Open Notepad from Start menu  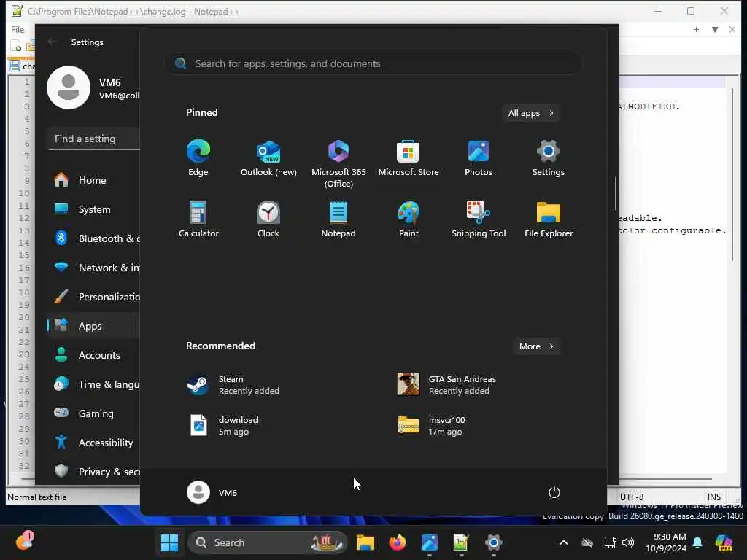pyautogui.click(x=338, y=219)
